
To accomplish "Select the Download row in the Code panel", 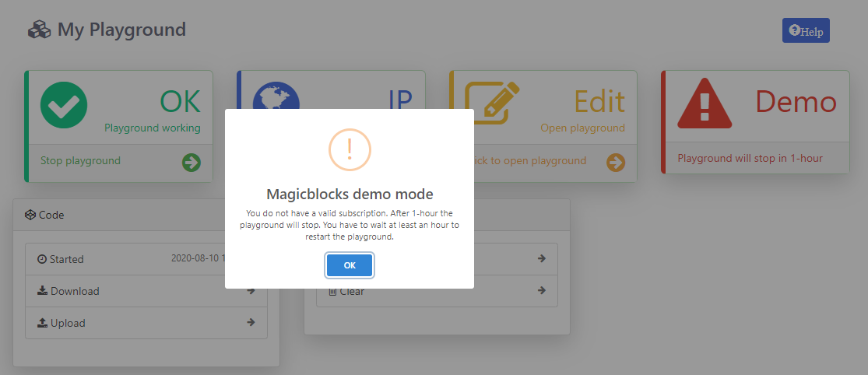I will coord(146,291).
